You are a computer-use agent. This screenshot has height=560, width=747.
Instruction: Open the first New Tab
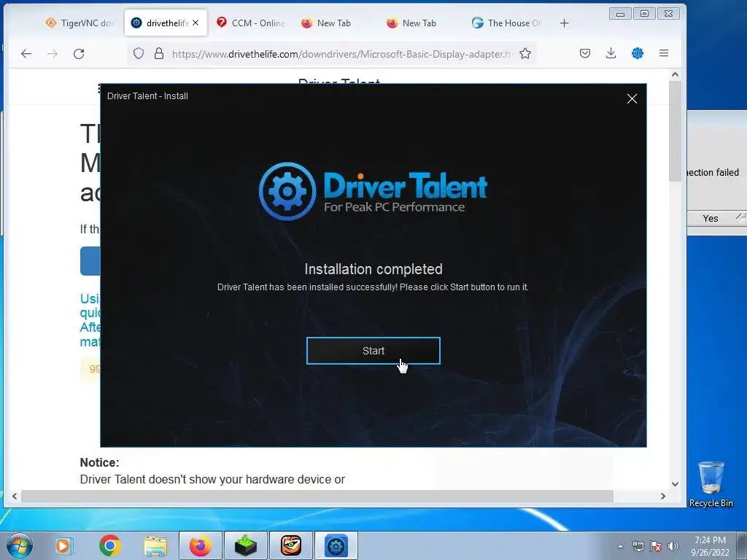point(327,23)
